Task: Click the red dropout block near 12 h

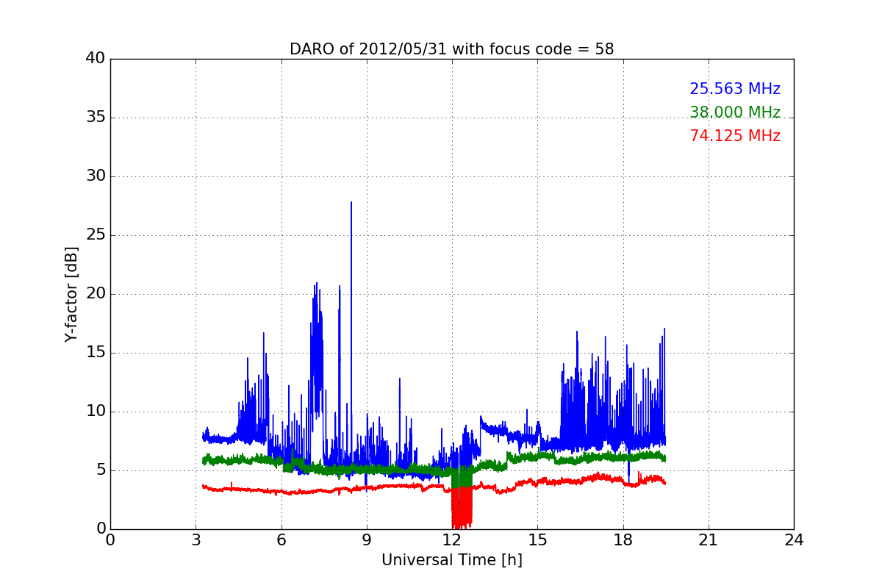Action: [462, 507]
